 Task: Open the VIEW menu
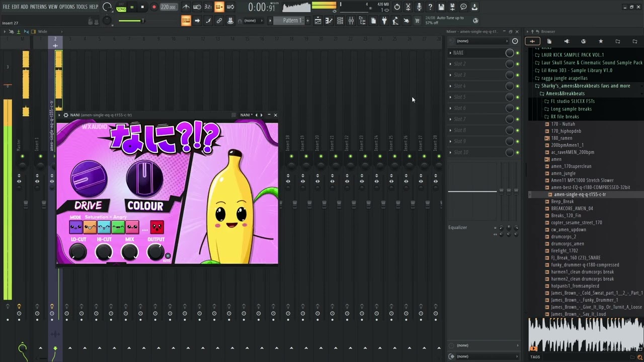tap(53, 7)
